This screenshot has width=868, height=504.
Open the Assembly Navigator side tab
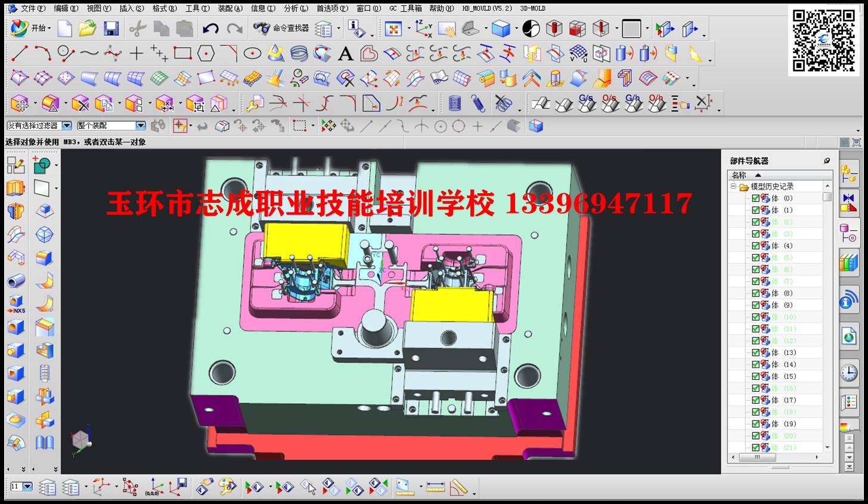click(848, 174)
